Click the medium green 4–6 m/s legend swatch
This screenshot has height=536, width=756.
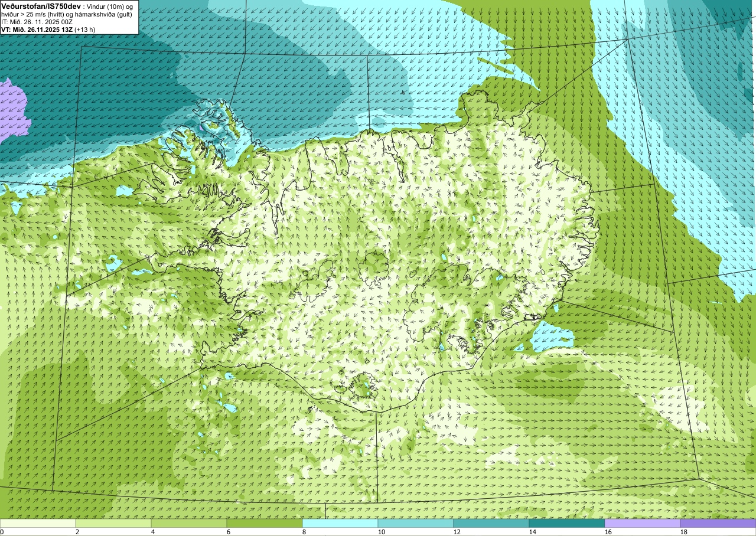pyautogui.click(x=189, y=523)
